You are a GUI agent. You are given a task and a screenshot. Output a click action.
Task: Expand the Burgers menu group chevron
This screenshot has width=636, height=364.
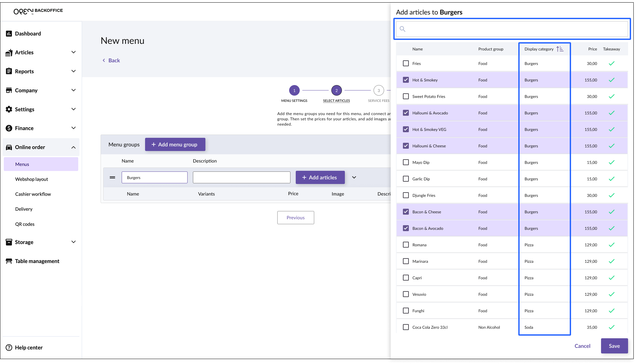click(x=354, y=177)
